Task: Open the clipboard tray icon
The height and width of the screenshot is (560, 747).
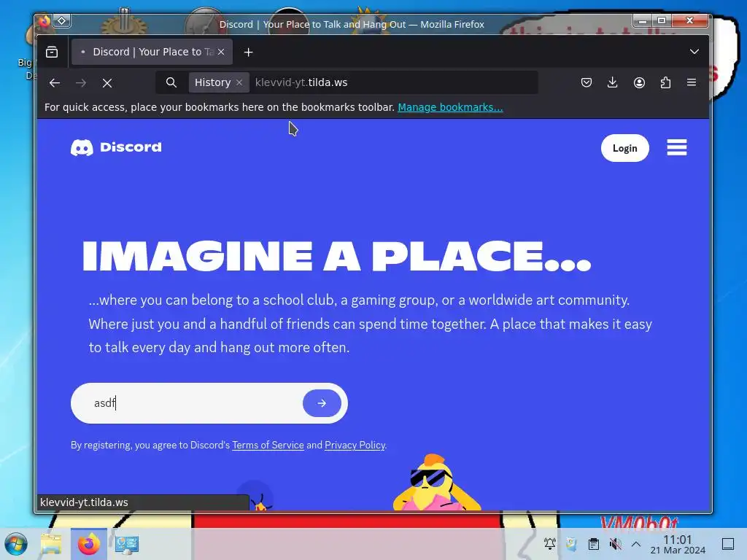Action: tap(594, 543)
